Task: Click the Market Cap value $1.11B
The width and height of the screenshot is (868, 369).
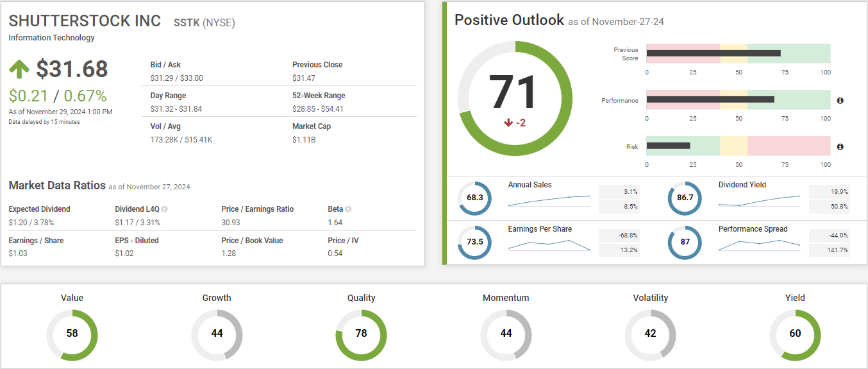Action: point(304,140)
